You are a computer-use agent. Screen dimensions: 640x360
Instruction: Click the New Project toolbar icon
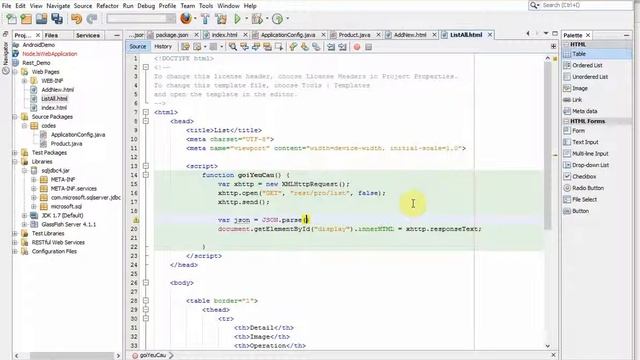pyautogui.click(x=26, y=19)
